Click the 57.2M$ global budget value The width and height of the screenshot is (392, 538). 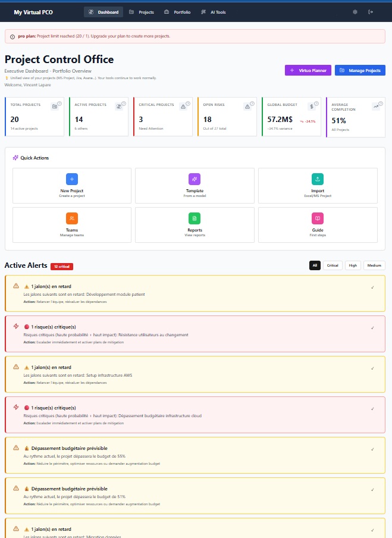tap(280, 120)
